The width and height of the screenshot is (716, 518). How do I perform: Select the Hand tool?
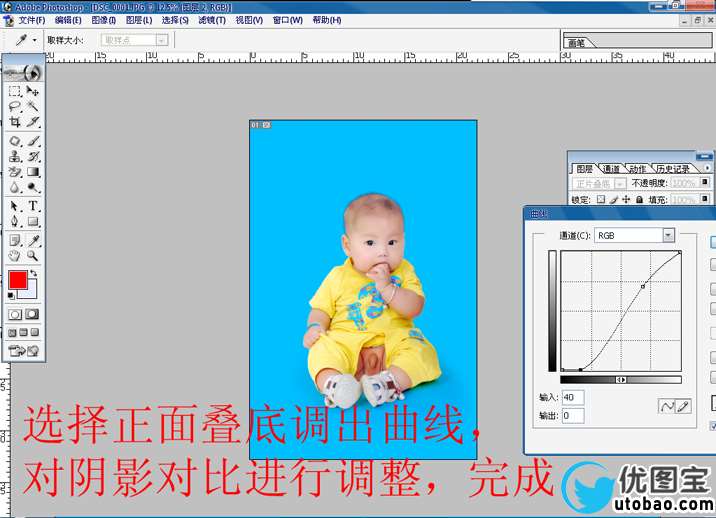tap(15, 256)
